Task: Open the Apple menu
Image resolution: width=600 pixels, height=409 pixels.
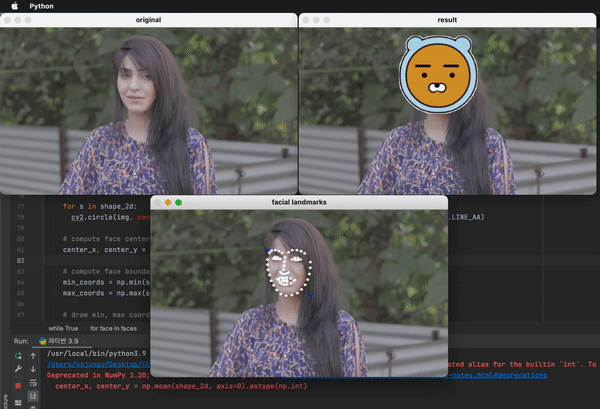Action: 15,6
